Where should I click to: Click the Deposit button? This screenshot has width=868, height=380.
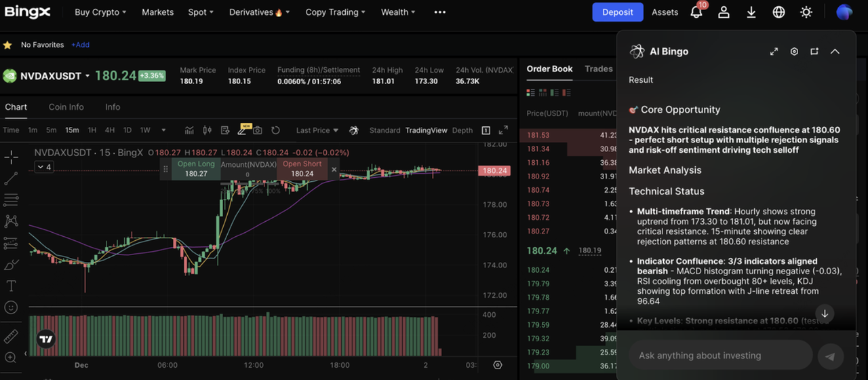617,12
